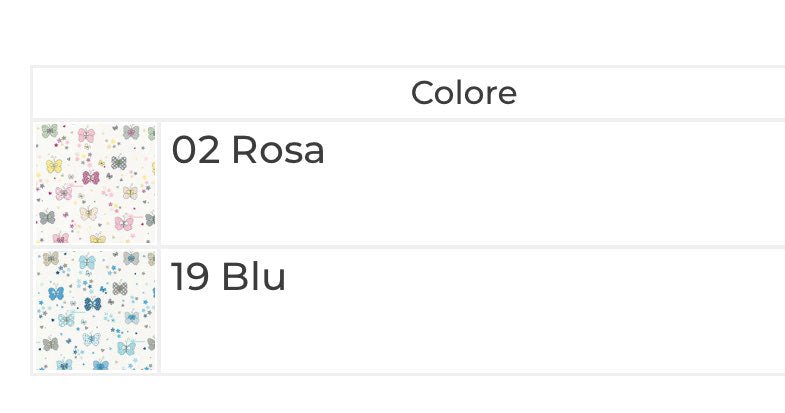Click green butterfly at top-left of Rosa swatch
785x413 pixels.
[48, 132]
